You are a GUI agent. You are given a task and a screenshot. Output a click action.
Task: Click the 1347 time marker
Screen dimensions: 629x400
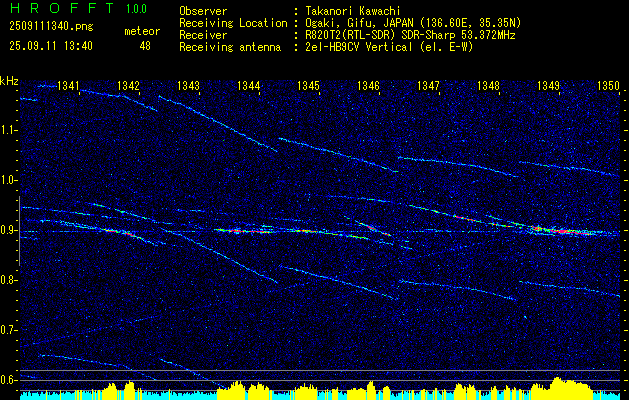click(428, 86)
